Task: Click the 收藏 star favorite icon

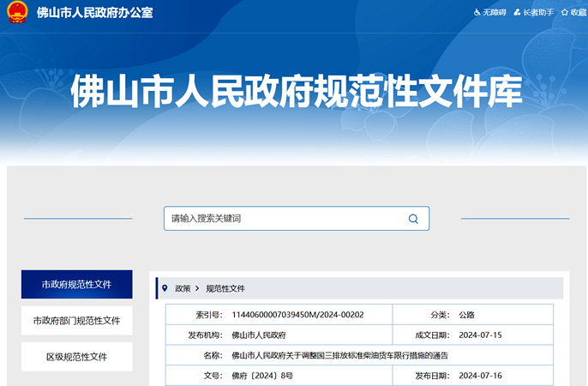Action: 565,12
